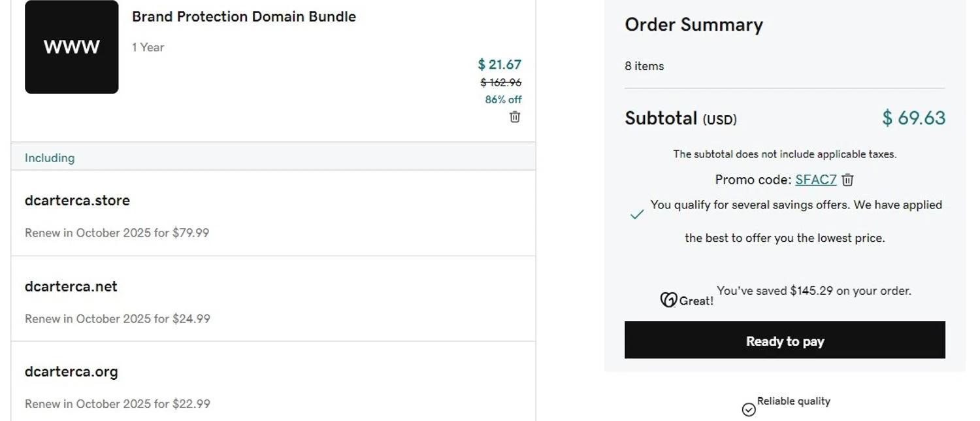Delete promo code SFAC7 using trash icon
The height and width of the screenshot is (421, 980).
point(847,180)
